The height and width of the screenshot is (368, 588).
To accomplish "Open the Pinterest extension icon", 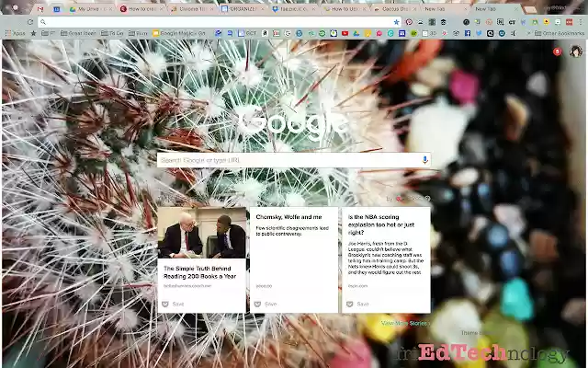I will click(409, 22).
